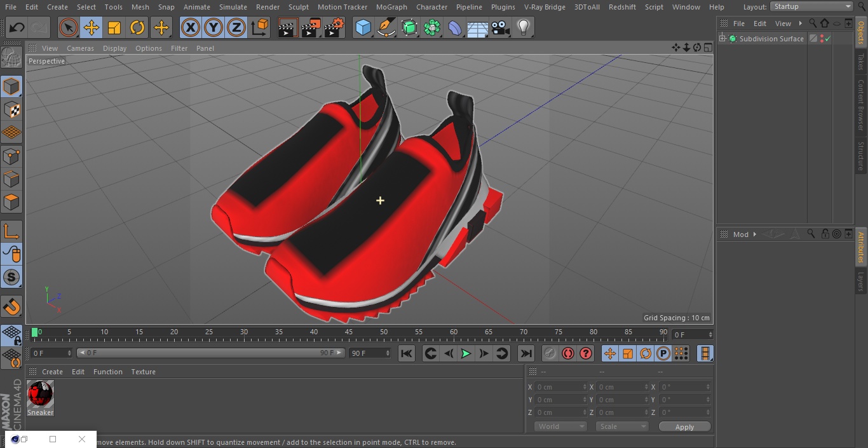
Task: Toggle the X-axis lock
Action: point(191,27)
